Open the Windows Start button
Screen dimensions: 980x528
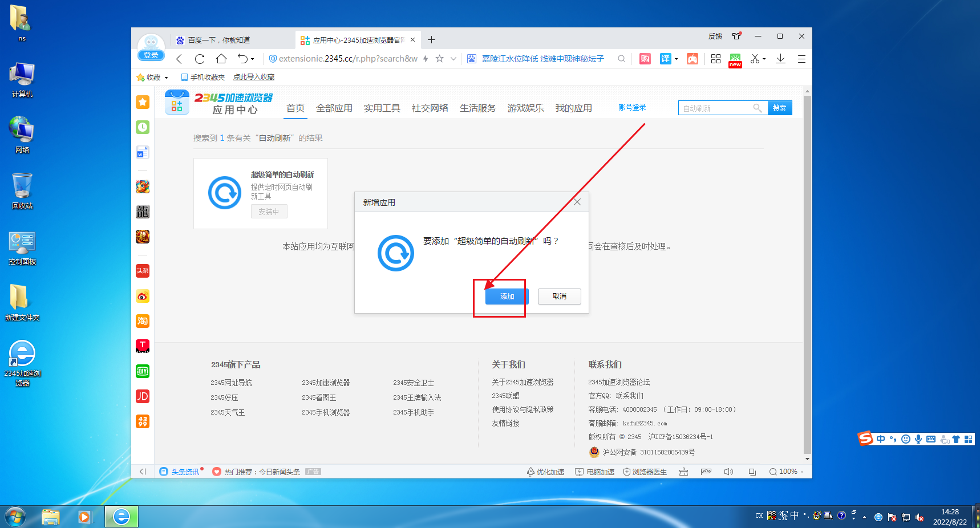click(15, 517)
